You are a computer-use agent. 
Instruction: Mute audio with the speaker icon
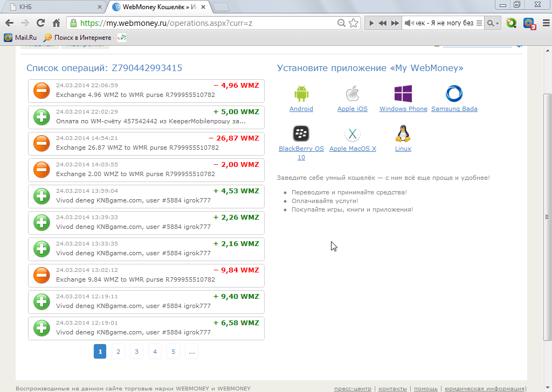(x=409, y=23)
